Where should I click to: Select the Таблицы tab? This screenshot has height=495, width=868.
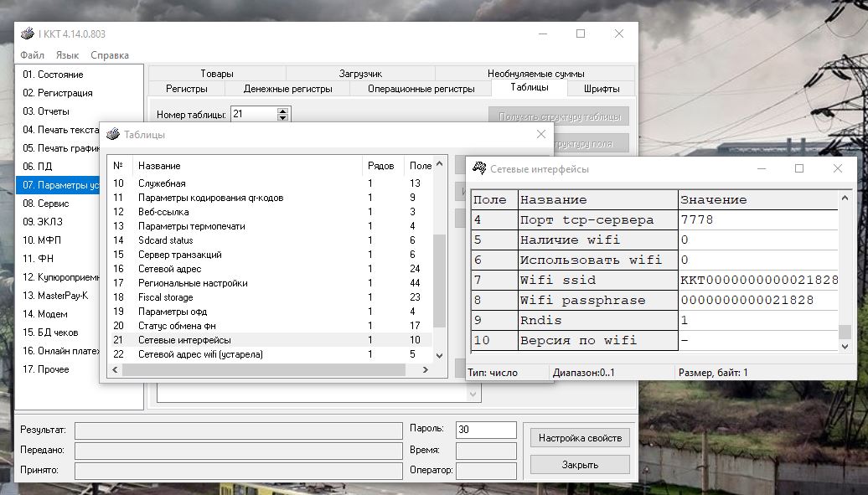click(530, 87)
